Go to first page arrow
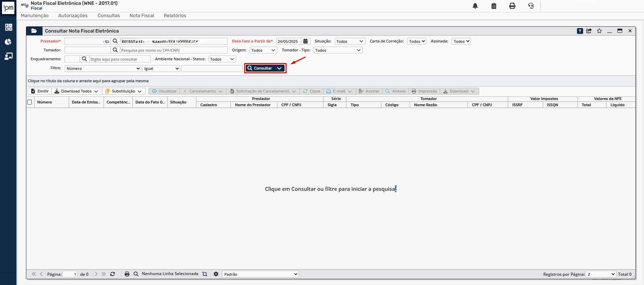 (34, 274)
